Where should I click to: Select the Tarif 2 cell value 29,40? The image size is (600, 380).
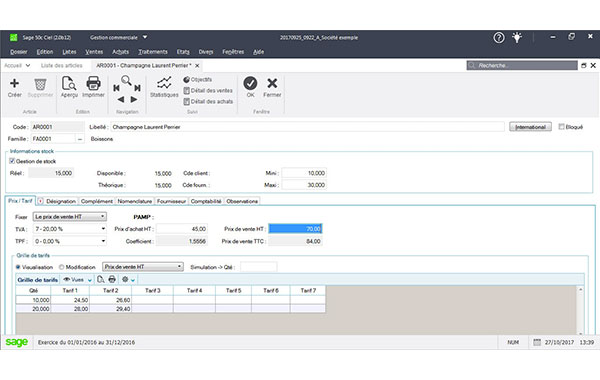[x=111, y=309]
